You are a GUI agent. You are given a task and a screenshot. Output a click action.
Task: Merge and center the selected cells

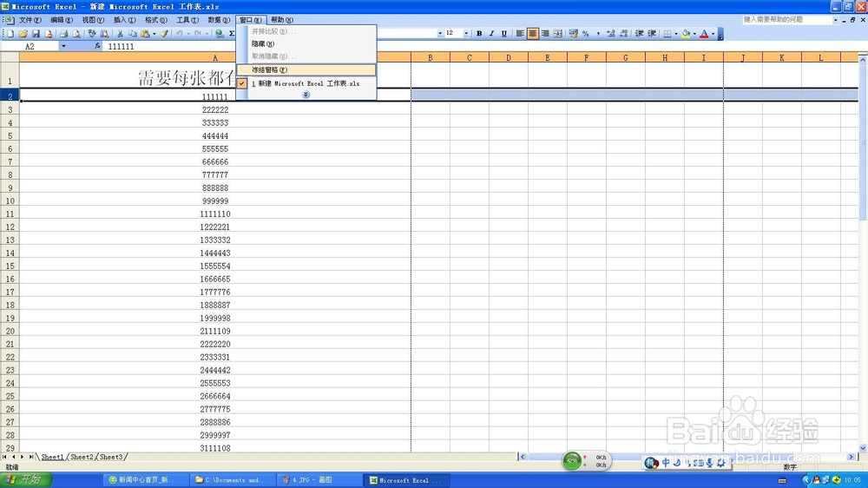[x=558, y=34]
